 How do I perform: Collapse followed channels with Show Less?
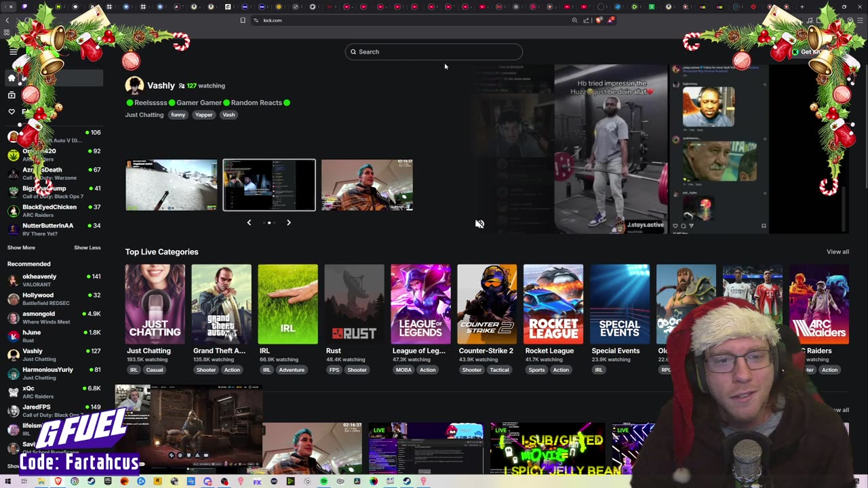coord(87,247)
